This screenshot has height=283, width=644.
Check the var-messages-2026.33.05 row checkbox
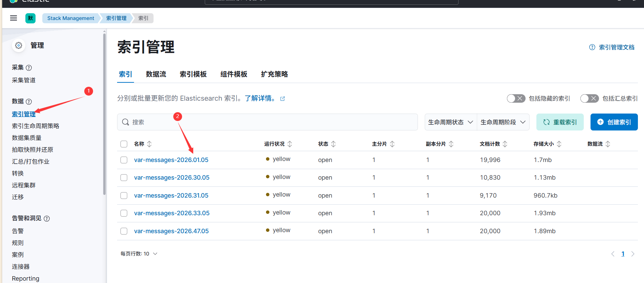[124, 213]
